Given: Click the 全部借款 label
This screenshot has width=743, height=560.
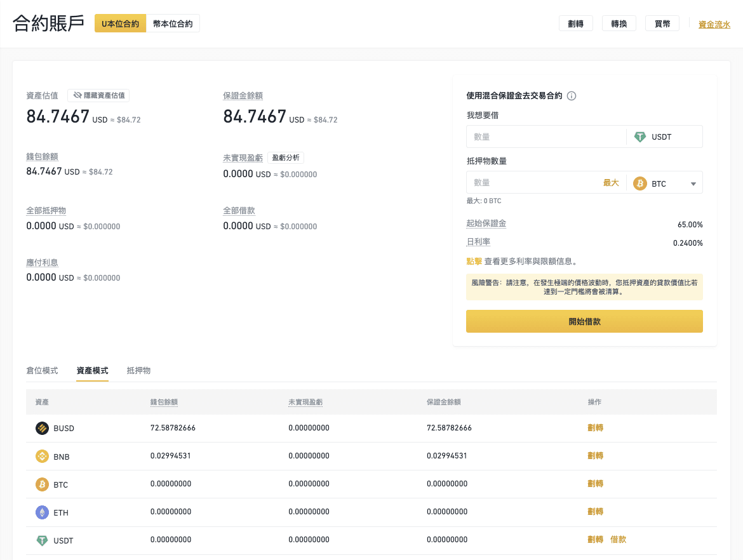Looking at the screenshot, I should click(x=239, y=210).
